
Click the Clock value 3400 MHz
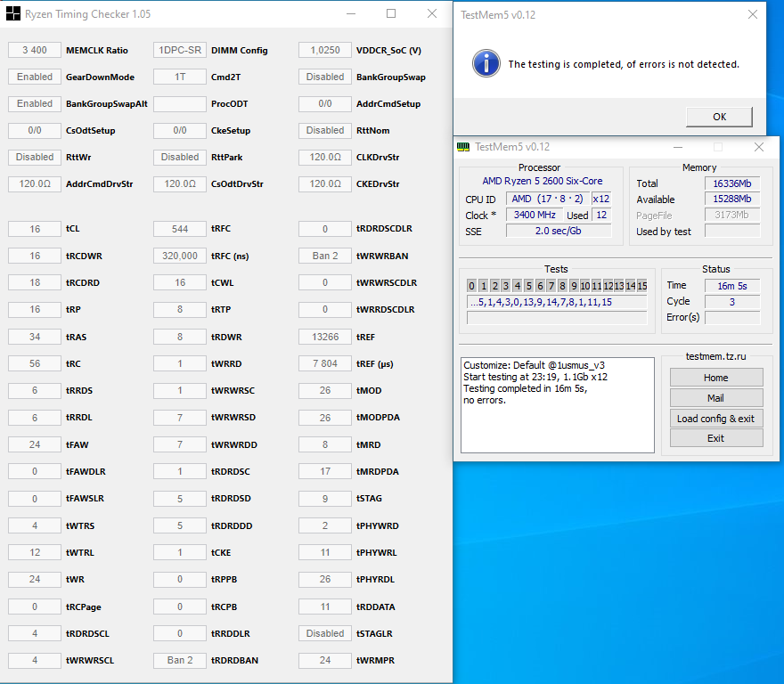tap(535, 215)
